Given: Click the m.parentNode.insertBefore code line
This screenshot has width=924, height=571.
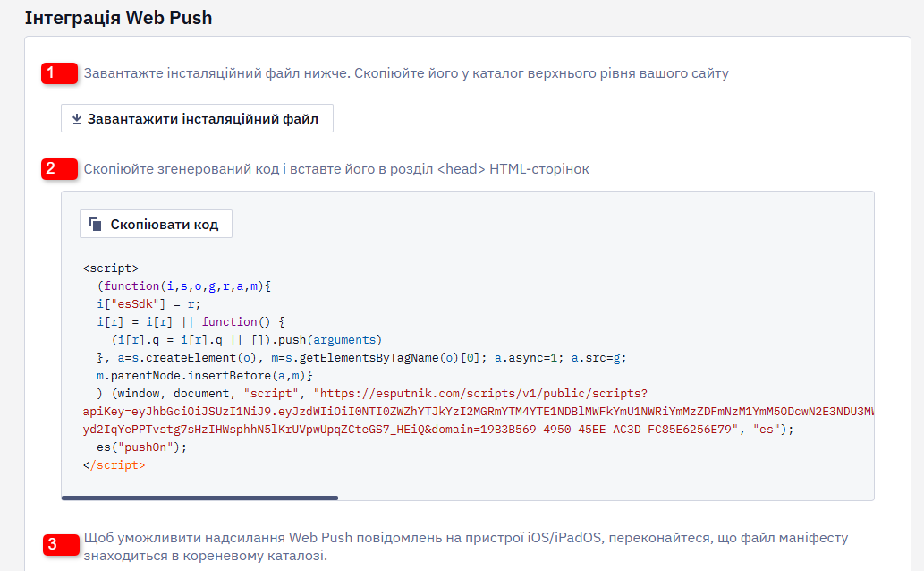Looking at the screenshot, I should click(x=205, y=376).
